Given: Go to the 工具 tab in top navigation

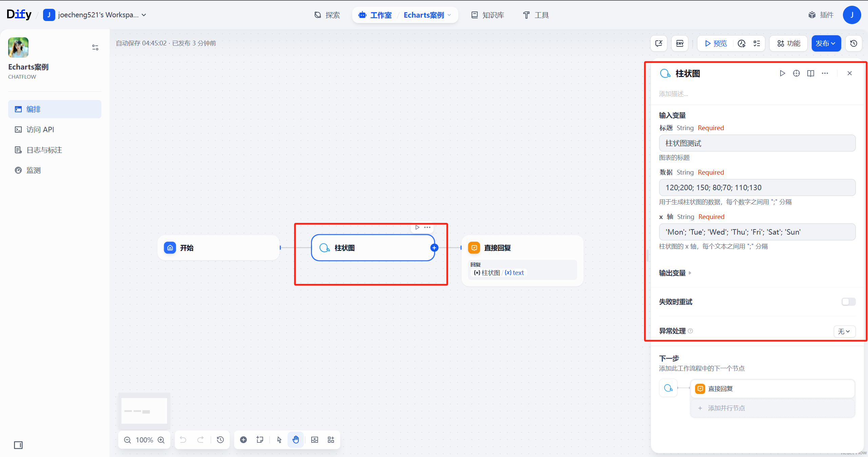Looking at the screenshot, I should [x=535, y=15].
